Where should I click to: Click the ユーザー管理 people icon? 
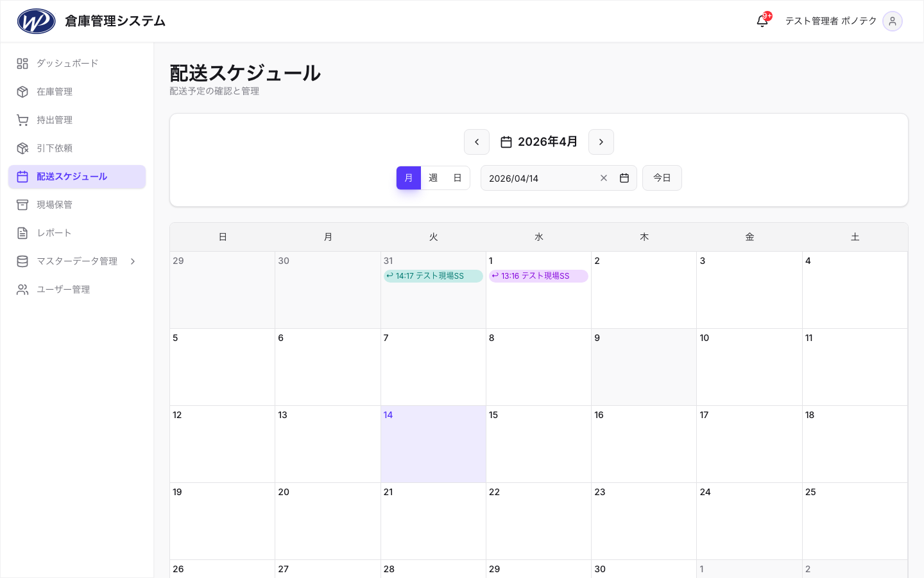click(22, 290)
